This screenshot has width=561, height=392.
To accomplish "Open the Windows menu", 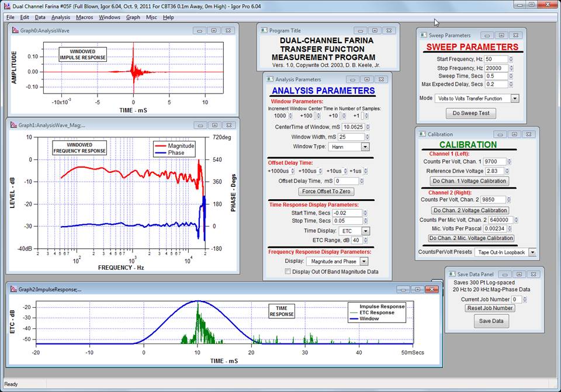I will tap(109, 17).
